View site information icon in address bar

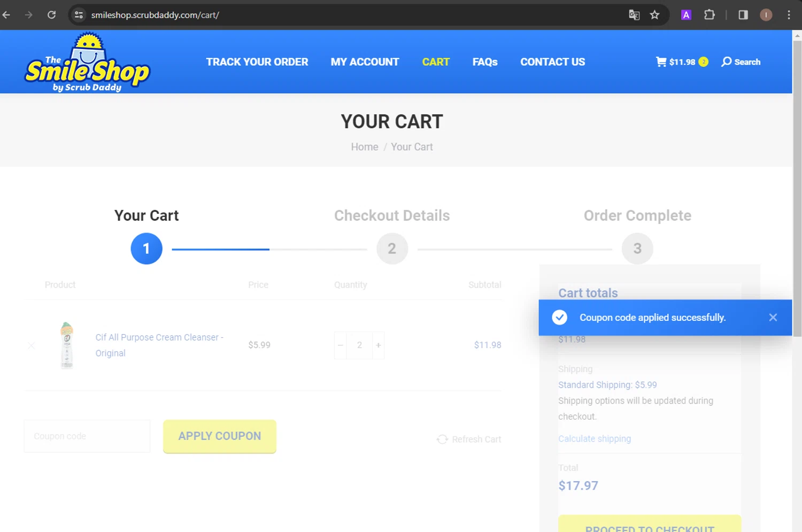[x=79, y=15]
